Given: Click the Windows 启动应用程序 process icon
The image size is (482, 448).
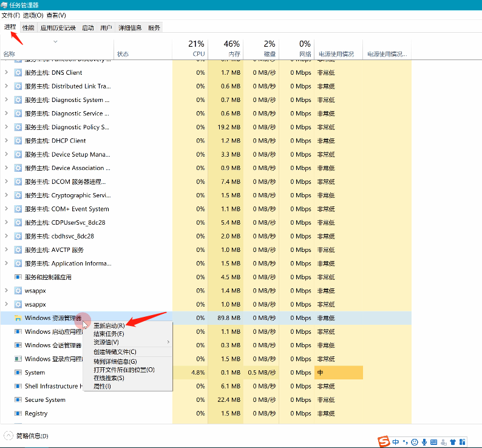Looking at the screenshot, I should click(x=18, y=331).
